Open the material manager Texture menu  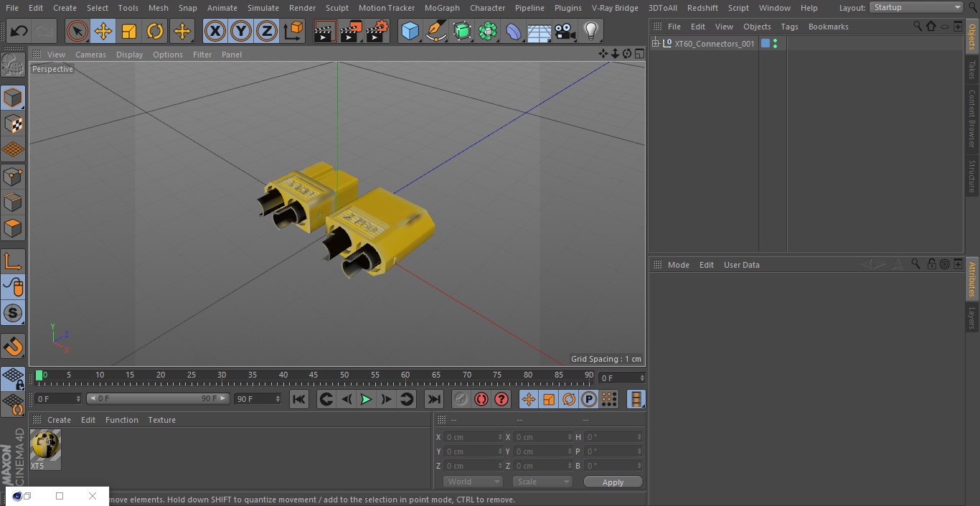click(161, 420)
